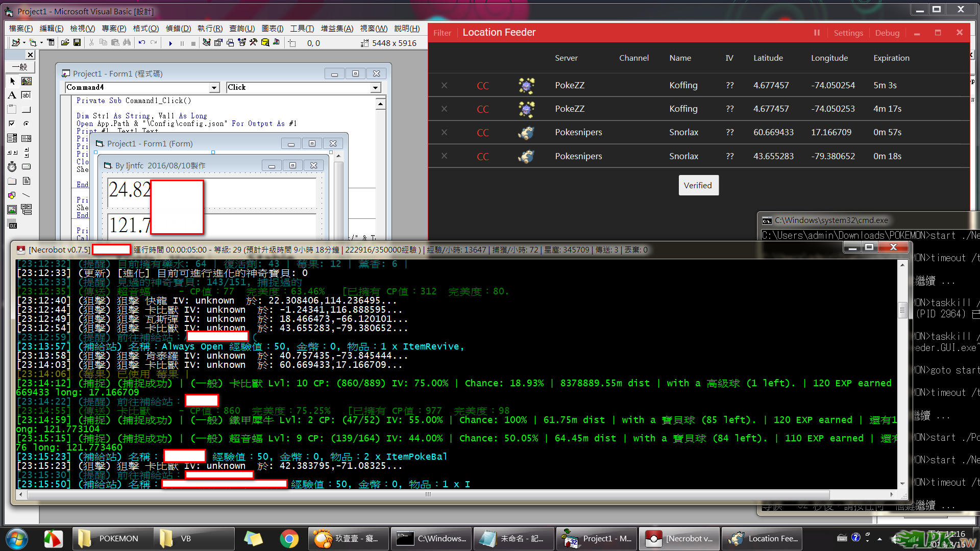The height and width of the screenshot is (551, 980).
Task: Select the PictureBox control tool
Action: [x=27, y=81]
